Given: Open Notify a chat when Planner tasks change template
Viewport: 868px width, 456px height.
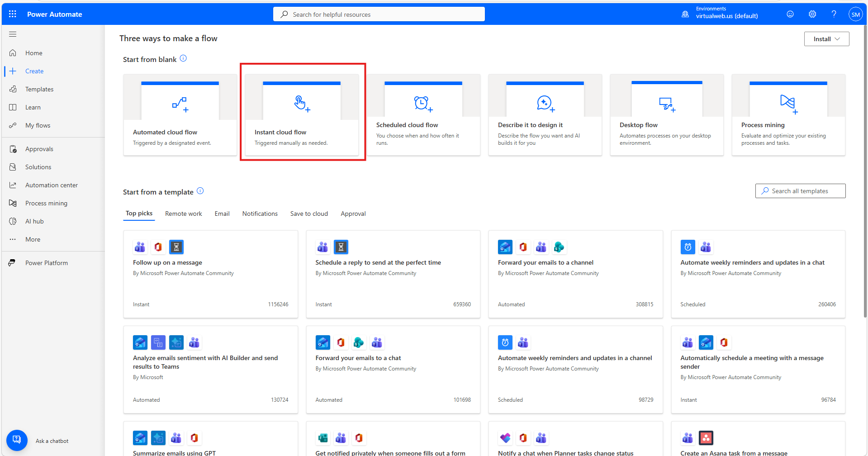Looking at the screenshot, I should [x=576, y=439].
